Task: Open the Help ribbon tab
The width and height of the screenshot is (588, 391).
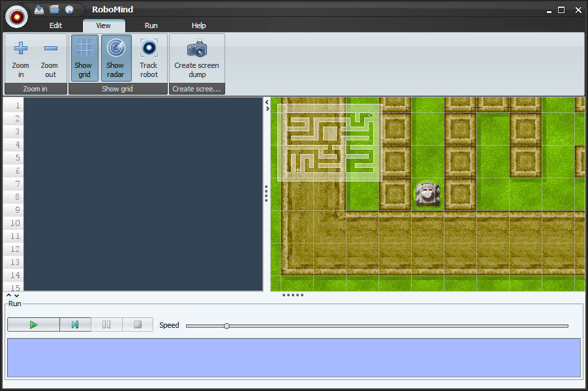Action: click(x=199, y=25)
